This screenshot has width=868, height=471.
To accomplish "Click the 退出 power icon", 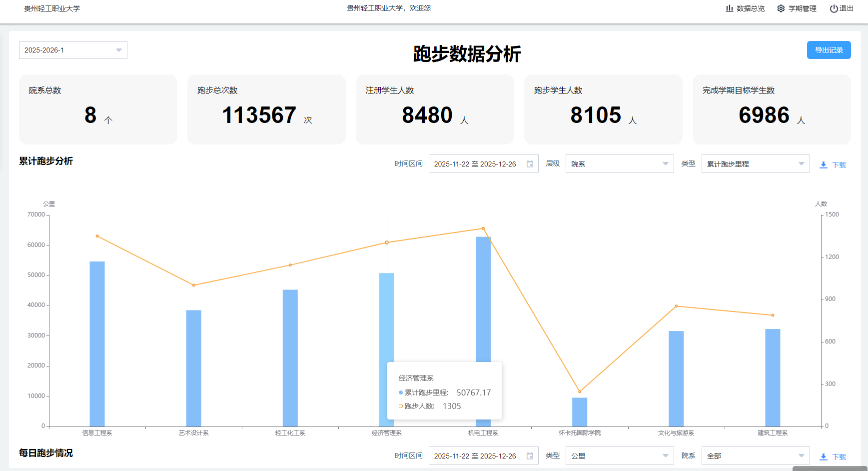I will click(834, 8).
